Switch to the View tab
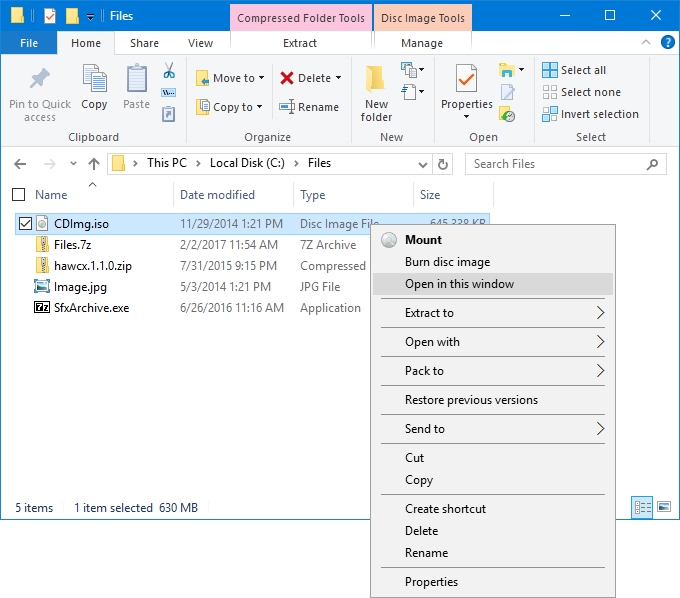Viewport: 680px width, 598px height. pos(200,43)
